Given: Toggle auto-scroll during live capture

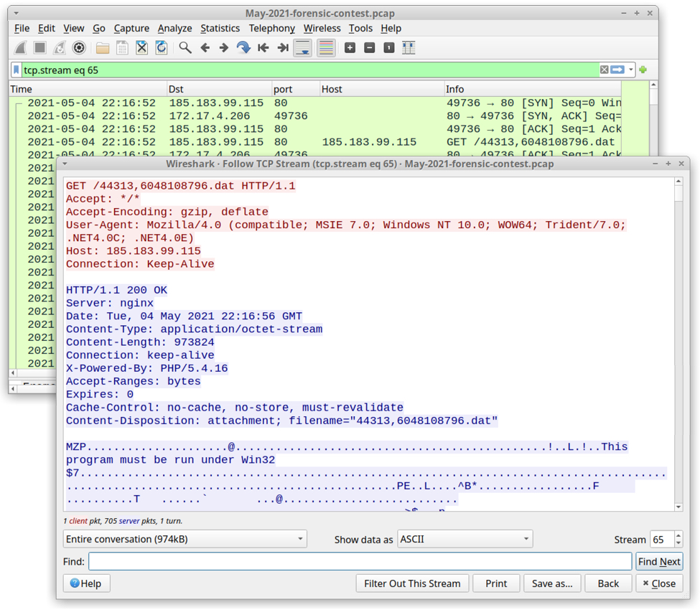Looking at the screenshot, I should [x=303, y=48].
